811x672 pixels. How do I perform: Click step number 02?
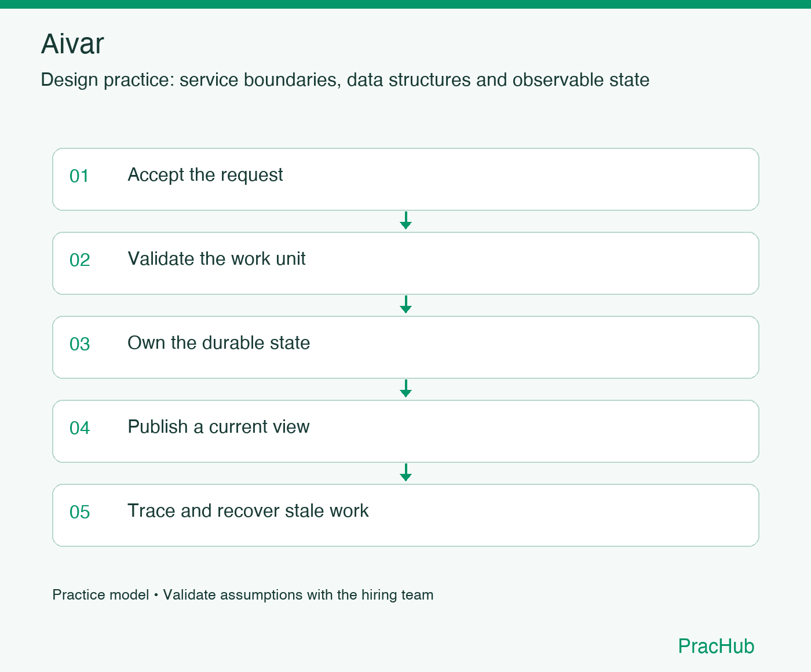[80, 260]
